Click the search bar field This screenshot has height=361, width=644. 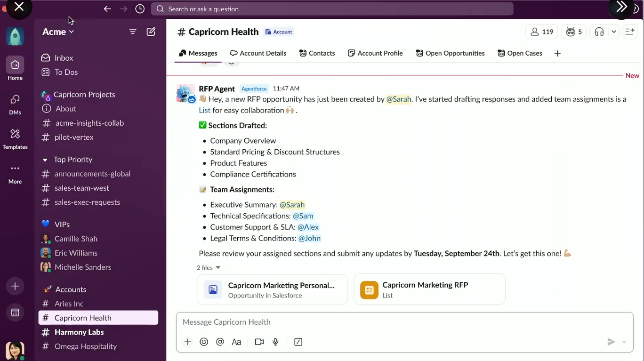click(332, 9)
